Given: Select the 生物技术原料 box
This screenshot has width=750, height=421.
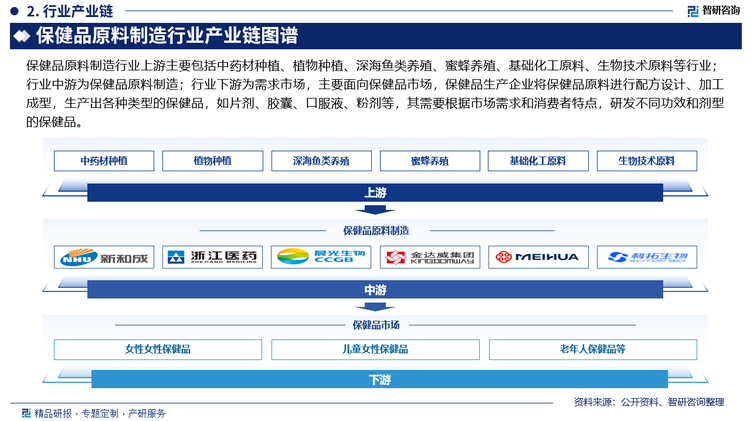Looking at the screenshot, I should (647, 161).
